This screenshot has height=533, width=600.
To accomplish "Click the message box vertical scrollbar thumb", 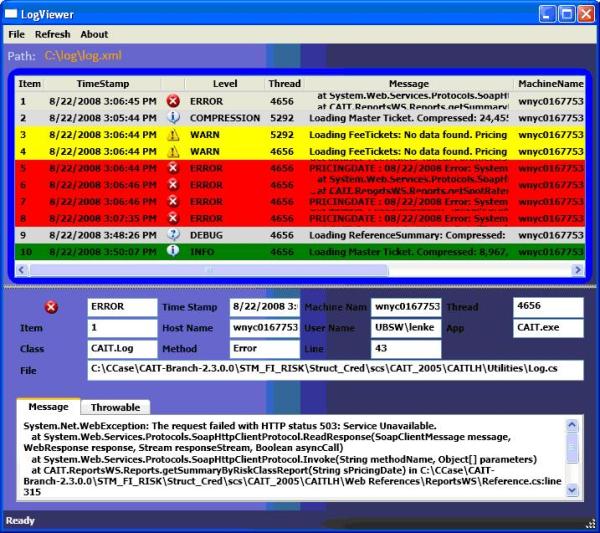I will [x=572, y=448].
